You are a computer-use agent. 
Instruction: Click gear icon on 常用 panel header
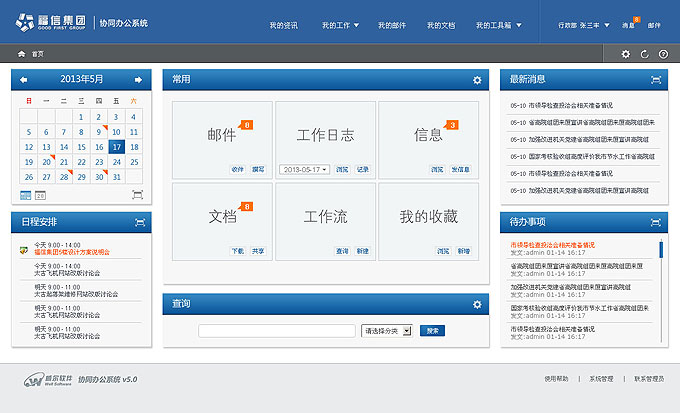(477, 80)
